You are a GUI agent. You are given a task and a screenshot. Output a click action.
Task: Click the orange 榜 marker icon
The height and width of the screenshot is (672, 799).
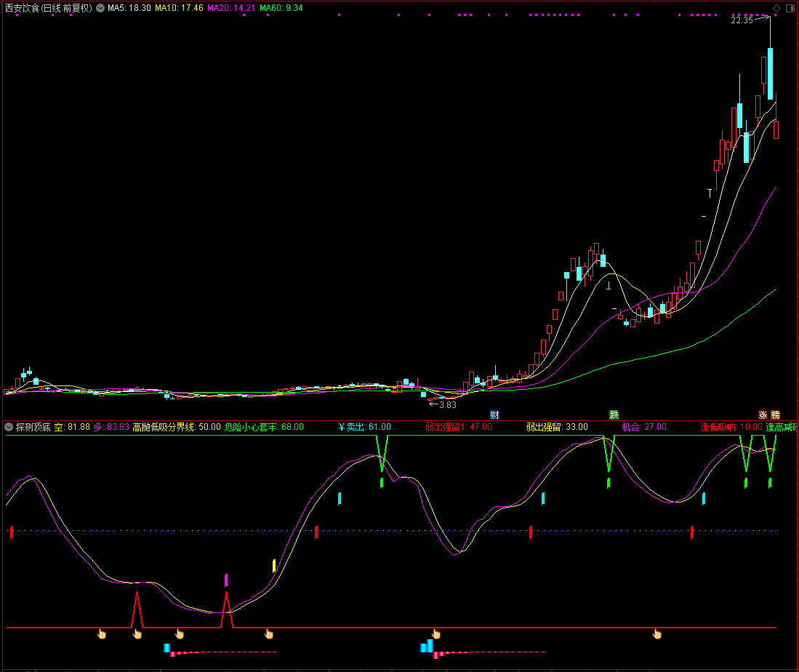(776, 415)
